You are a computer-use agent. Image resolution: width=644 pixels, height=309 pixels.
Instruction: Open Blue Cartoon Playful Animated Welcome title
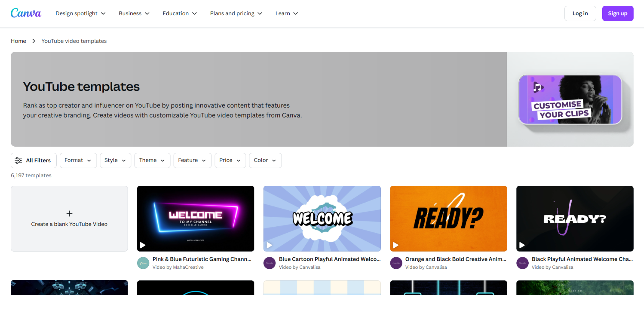pos(330,259)
